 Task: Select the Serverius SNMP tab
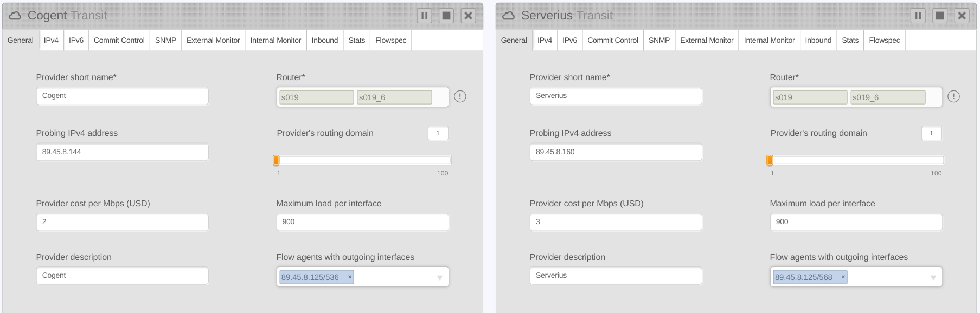(659, 40)
